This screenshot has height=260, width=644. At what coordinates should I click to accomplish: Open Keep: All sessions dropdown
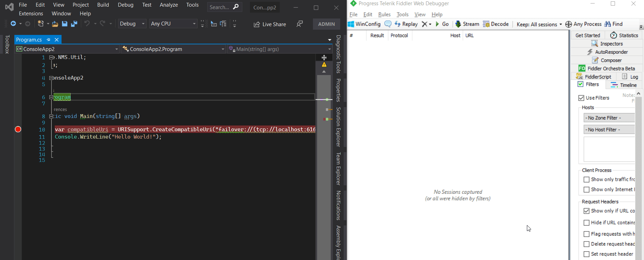(x=539, y=24)
